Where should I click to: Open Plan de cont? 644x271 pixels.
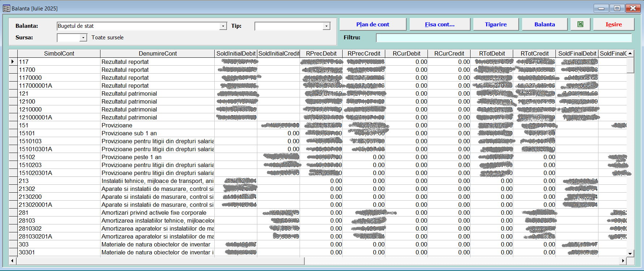tap(373, 24)
